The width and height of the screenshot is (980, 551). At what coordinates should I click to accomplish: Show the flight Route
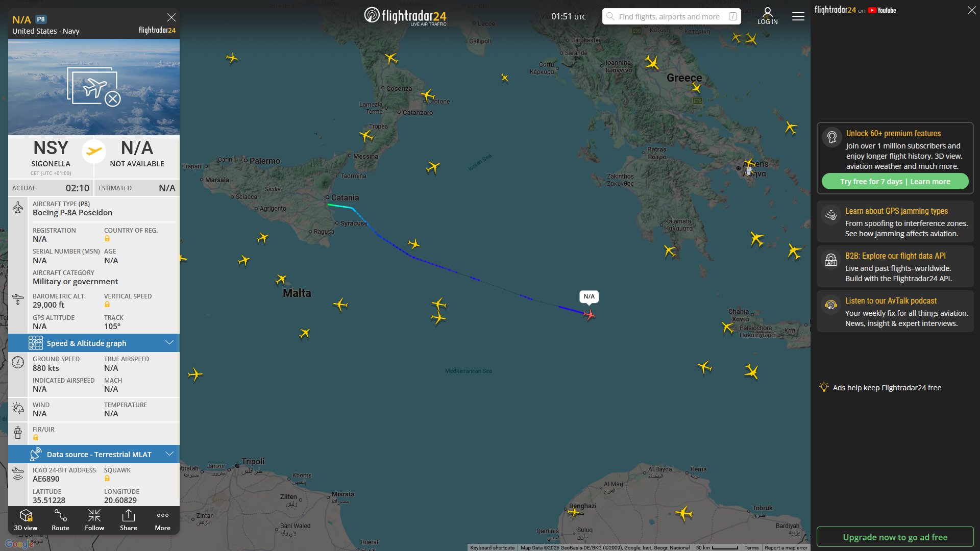pos(60,520)
